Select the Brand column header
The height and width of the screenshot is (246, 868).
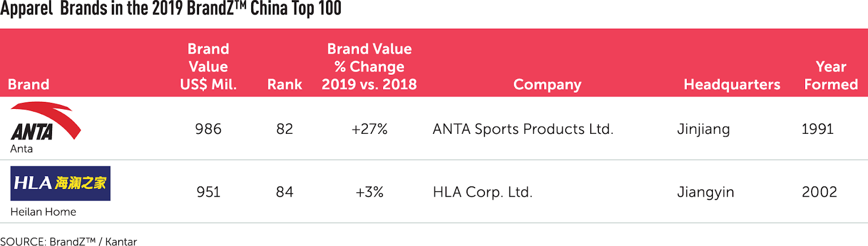[29, 85]
